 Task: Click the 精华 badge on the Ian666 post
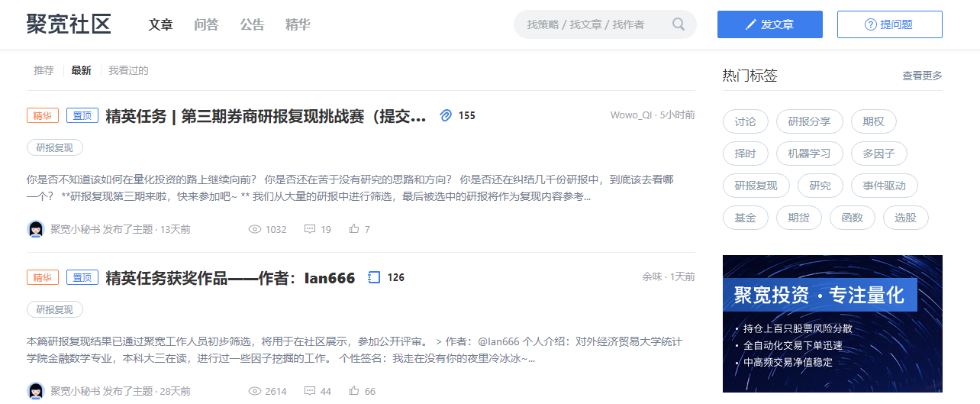pos(43,277)
